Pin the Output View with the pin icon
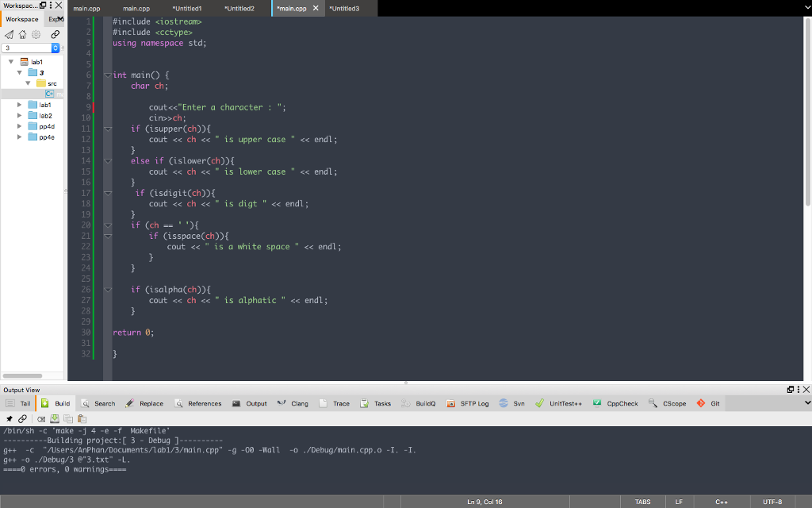 click(10, 418)
